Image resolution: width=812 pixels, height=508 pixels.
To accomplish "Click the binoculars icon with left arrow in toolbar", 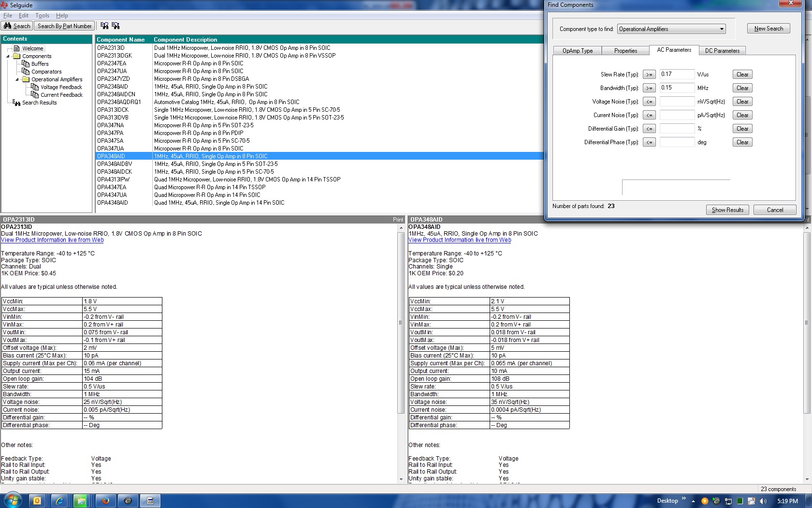I will coord(104,26).
